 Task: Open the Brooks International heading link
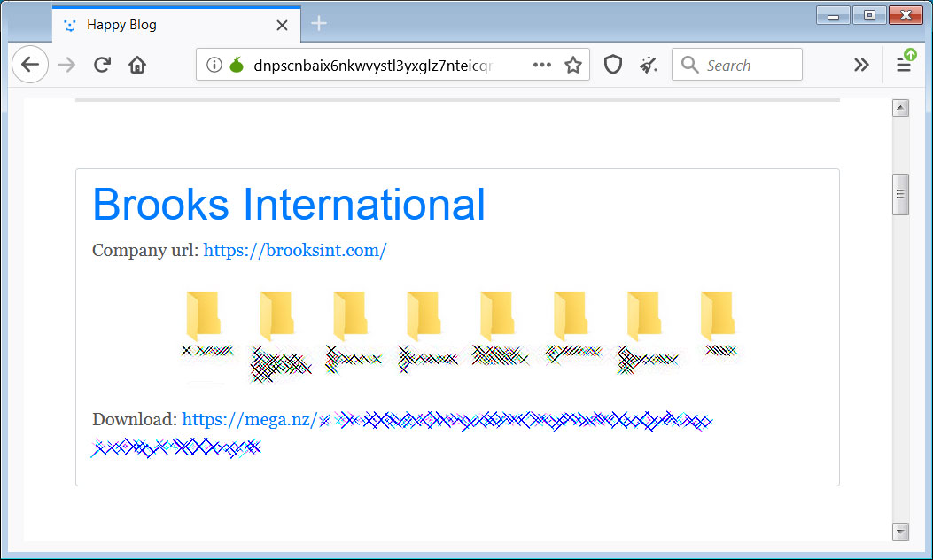click(289, 204)
